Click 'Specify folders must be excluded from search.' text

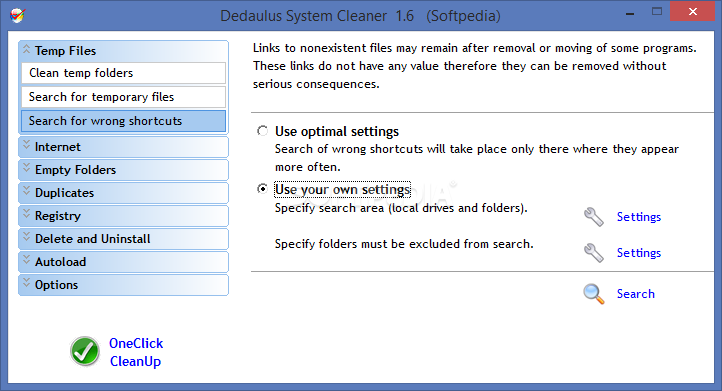(404, 244)
